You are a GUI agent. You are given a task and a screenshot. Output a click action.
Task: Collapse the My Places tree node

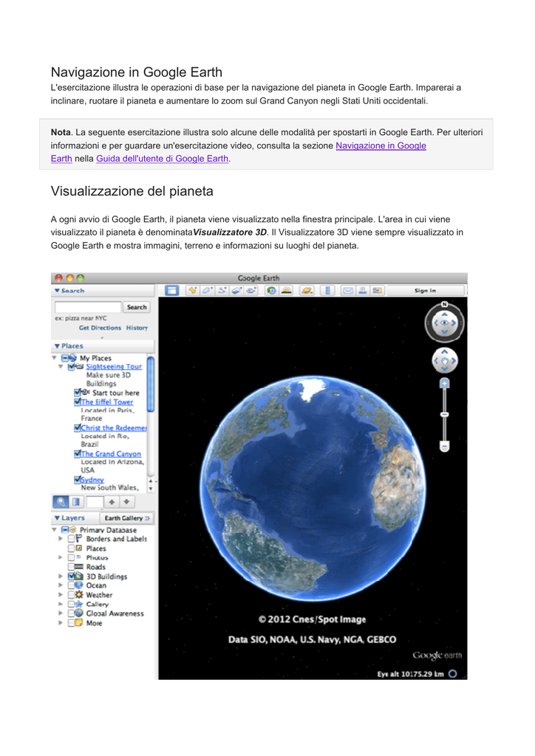click(55, 358)
